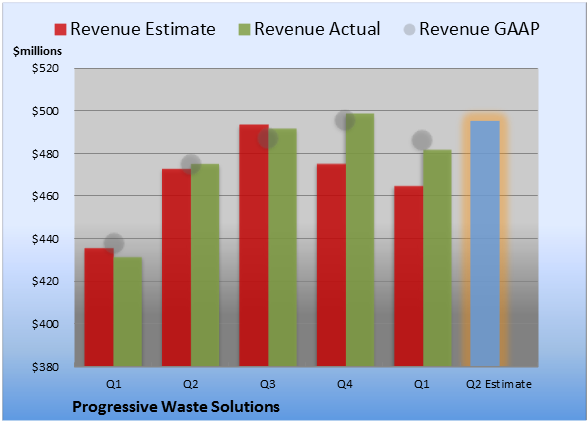Select the green actual bar above Q3
Viewport: 588px width, 422px height.
283,247
